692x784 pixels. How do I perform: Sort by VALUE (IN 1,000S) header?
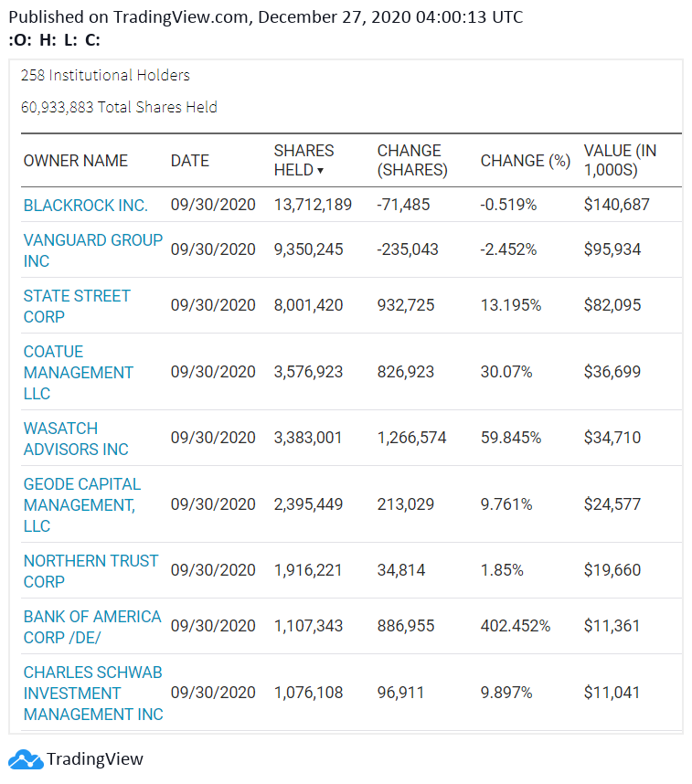coord(620,161)
